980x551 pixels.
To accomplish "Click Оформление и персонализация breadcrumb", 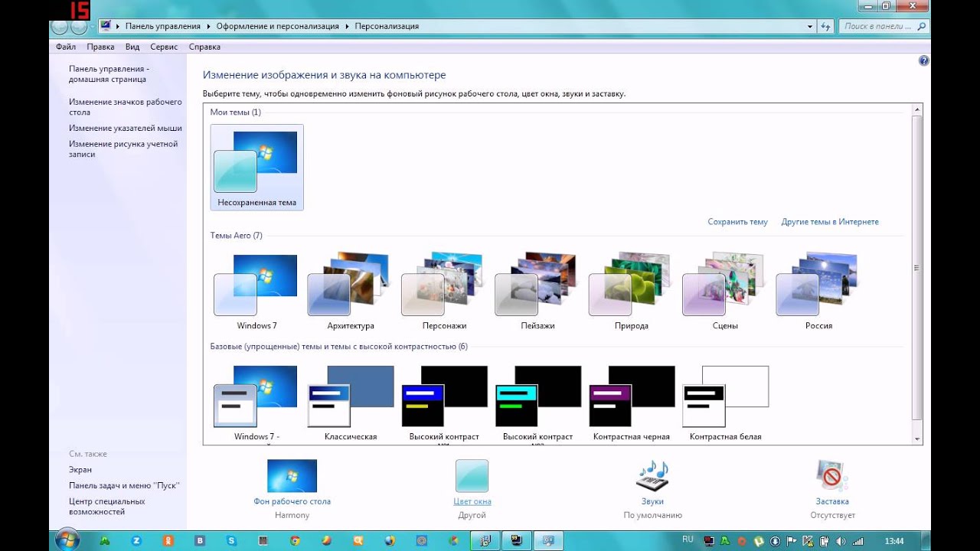I will (x=277, y=26).
